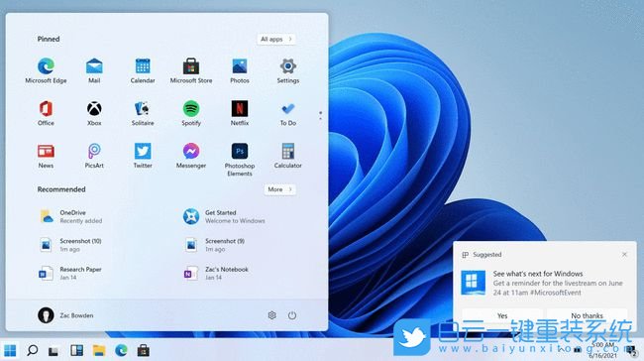Open the News app

click(46, 155)
